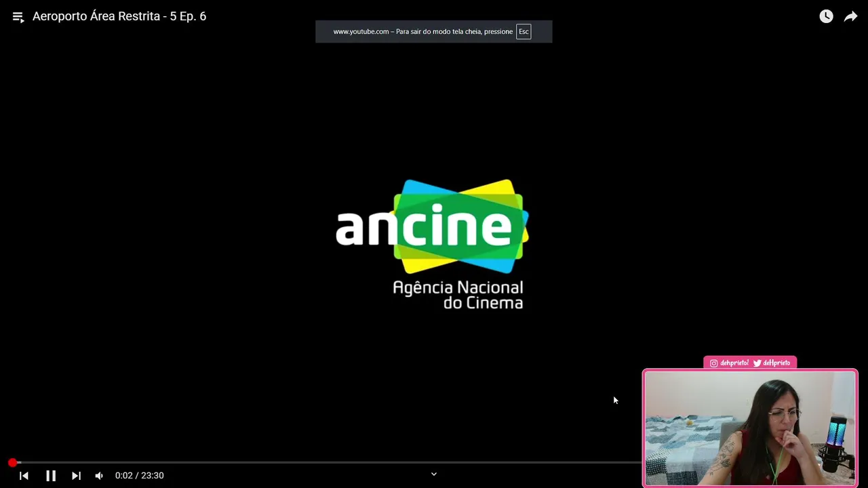Viewport: 868px width, 488px height.
Task: Mute the video volume
Action: (x=99, y=476)
